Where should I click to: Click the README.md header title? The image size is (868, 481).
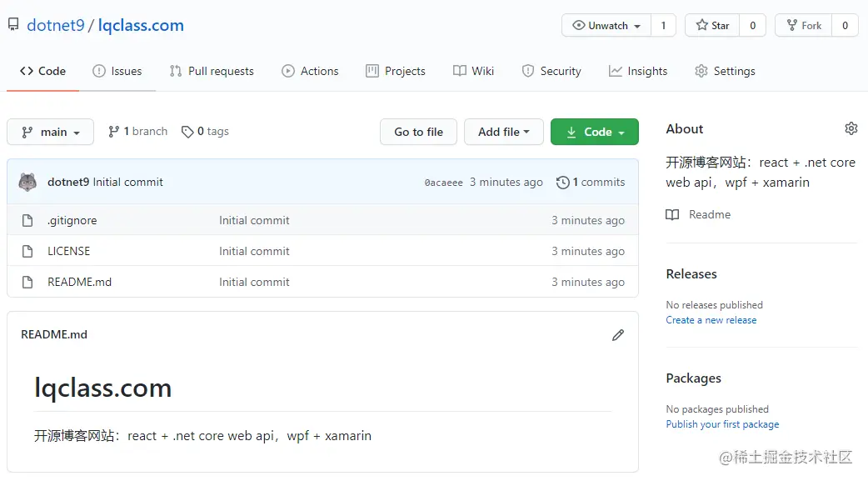pyautogui.click(x=54, y=335)
